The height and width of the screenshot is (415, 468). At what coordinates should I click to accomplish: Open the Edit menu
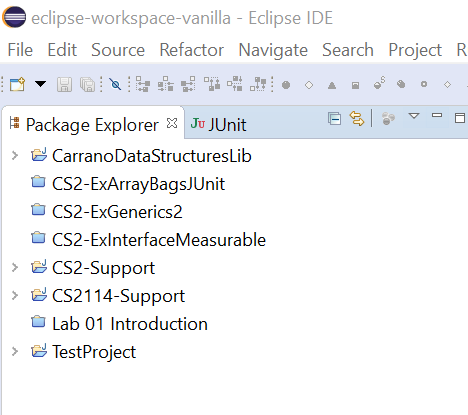tap(62, 50)
